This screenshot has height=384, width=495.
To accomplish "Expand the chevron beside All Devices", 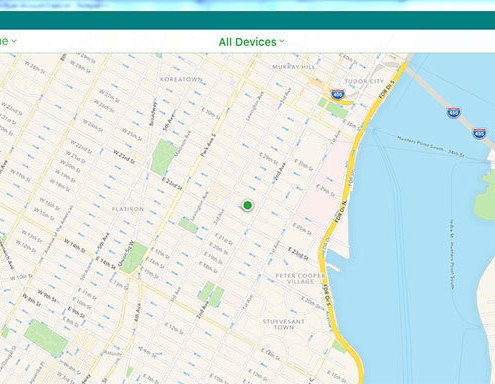I will point(282,41).
